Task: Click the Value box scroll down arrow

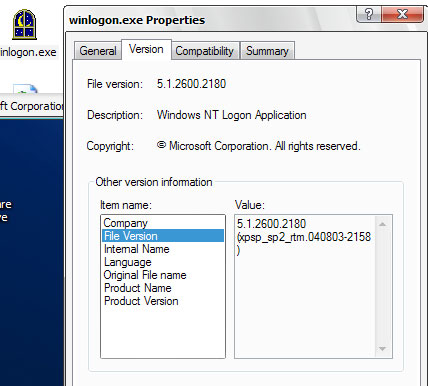Action: coord(382,349)
